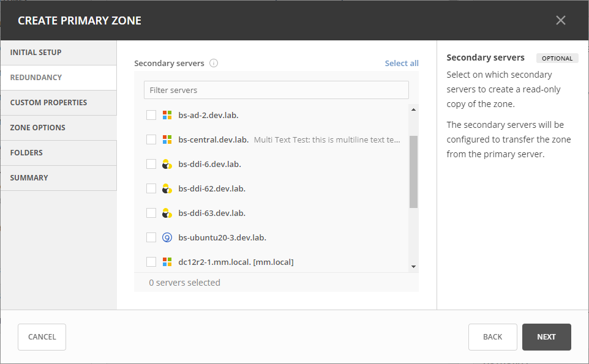
Task: Click the server icon next to bs-ddi-62.dev.lab.
Action: click(x=167, y=188)
